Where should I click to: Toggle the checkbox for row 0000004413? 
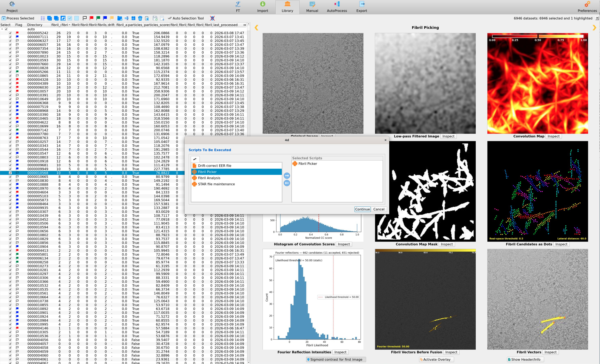click(10, 251)
